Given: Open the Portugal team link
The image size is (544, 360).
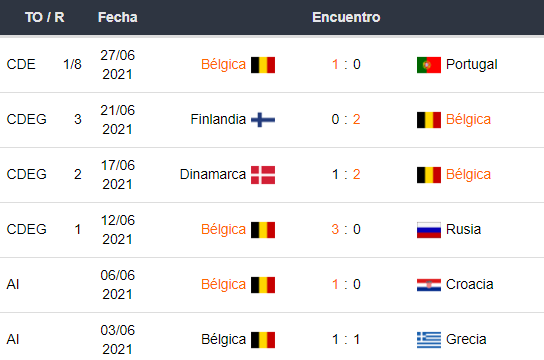Looking at the screenshot, I should [x=471, y=65].
